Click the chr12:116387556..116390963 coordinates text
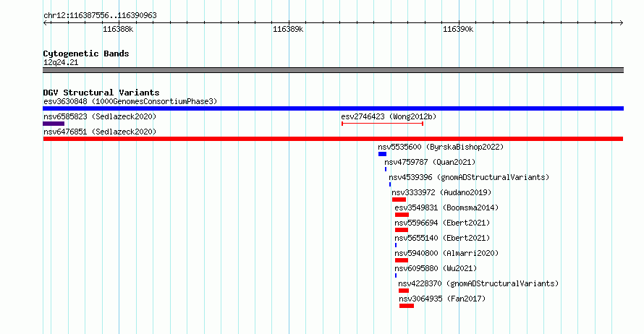The height and width of the screenshot is (334, 644). (x=100, y=16)
